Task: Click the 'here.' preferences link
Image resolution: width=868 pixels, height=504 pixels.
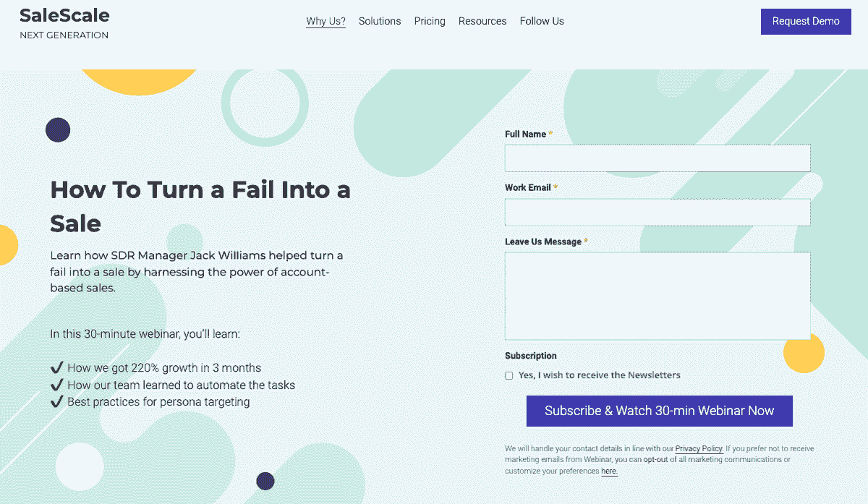Action: pyautogui.click(x=610, y=471)
